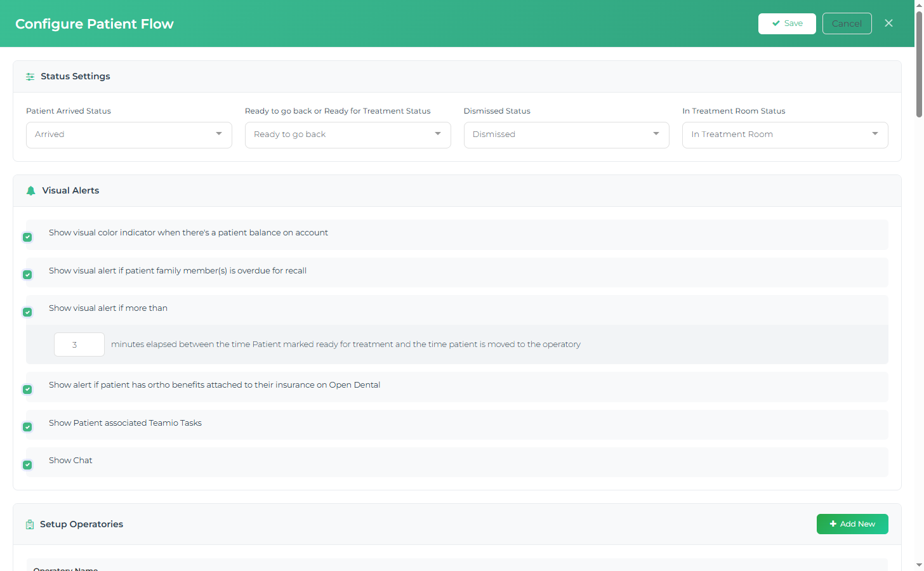This screenshot has width=924, height=571.
Task: Toggle 'Show visual alert if more than' checkbox
Action: 27,312
